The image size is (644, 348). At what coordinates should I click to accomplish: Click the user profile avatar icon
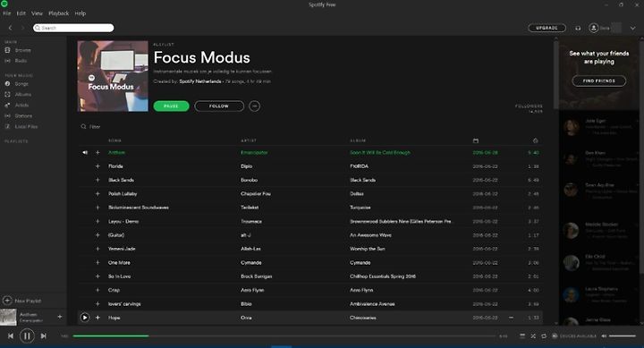tap(593, 28)
